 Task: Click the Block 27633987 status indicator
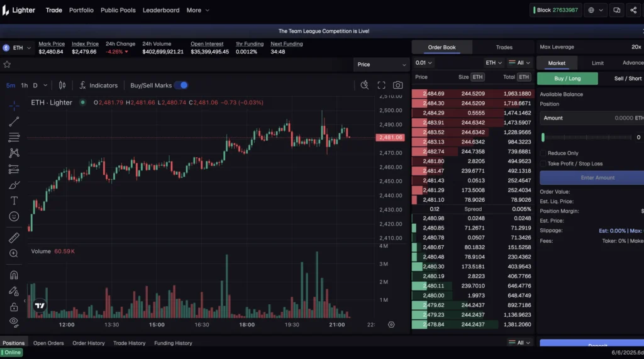(556, 10)
